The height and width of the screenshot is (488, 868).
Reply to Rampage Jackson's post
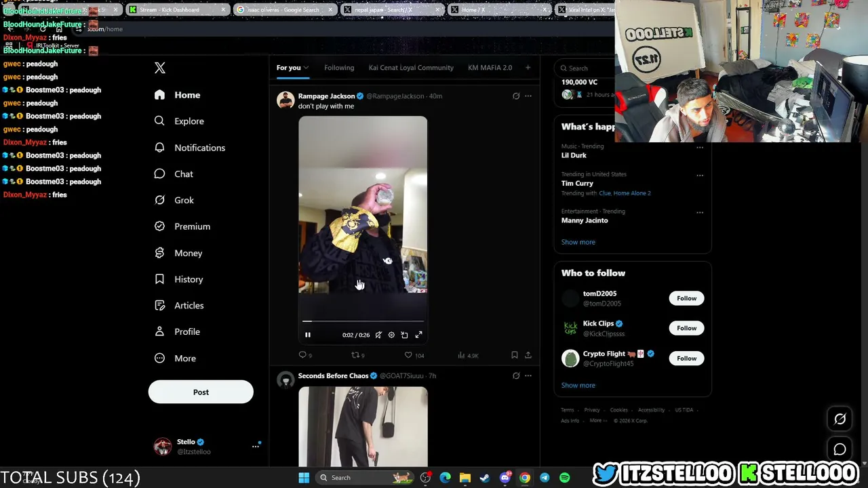[305, 355]
